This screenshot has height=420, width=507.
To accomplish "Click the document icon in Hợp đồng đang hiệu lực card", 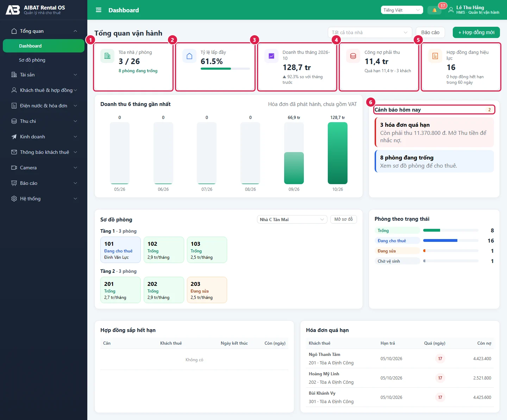I will click(435, 56).
